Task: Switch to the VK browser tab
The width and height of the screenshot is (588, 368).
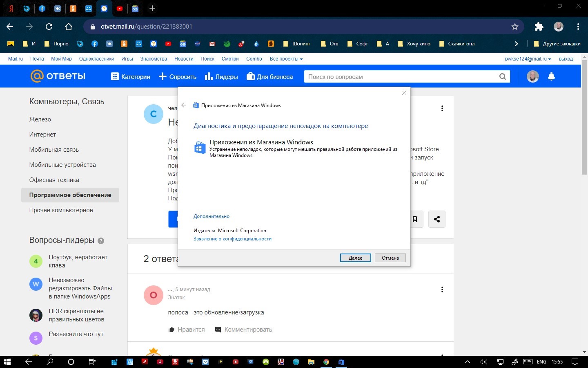Action: (x=58, y=8)
